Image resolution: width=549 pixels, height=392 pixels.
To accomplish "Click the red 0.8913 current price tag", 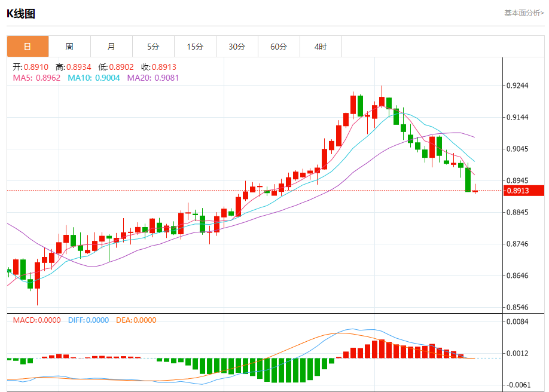I will pos(524,191).
